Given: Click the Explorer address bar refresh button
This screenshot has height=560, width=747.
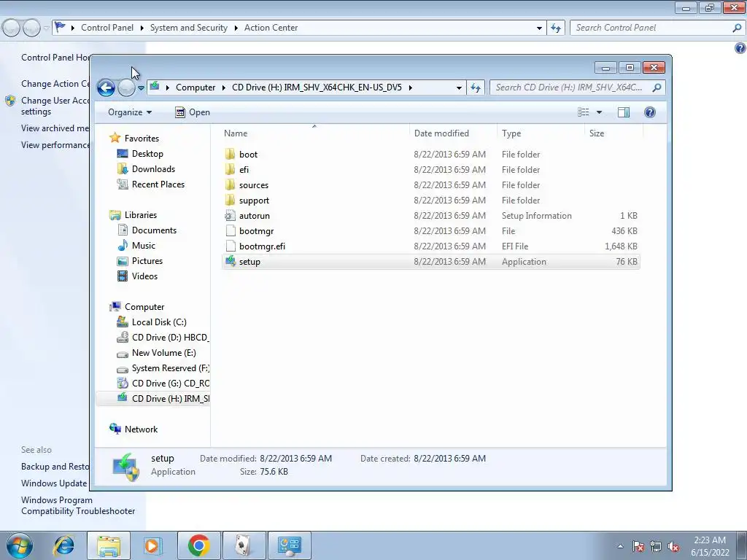Looking at the screenshot, I should pos(476,87).
